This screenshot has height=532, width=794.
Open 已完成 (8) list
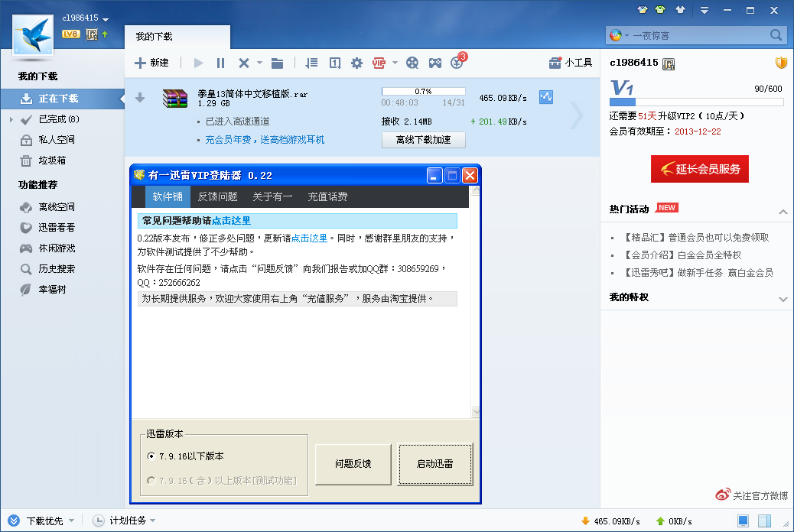[x=59, y=119]
